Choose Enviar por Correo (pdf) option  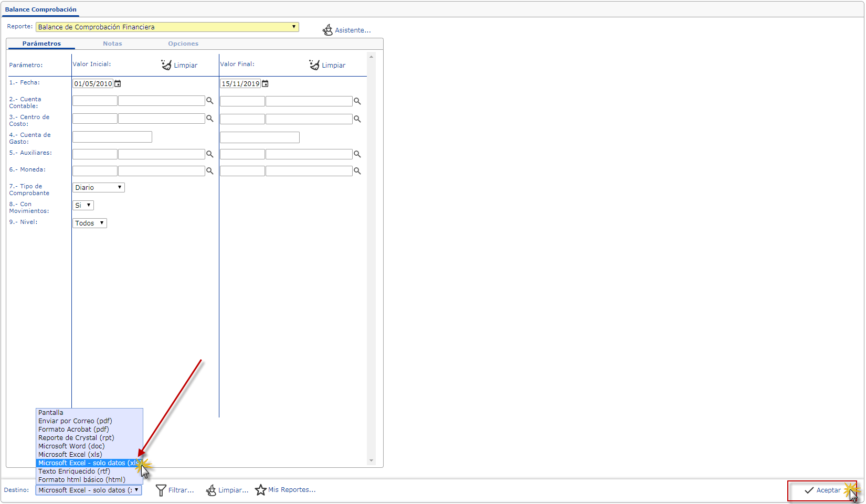click(x=89, y=421)
